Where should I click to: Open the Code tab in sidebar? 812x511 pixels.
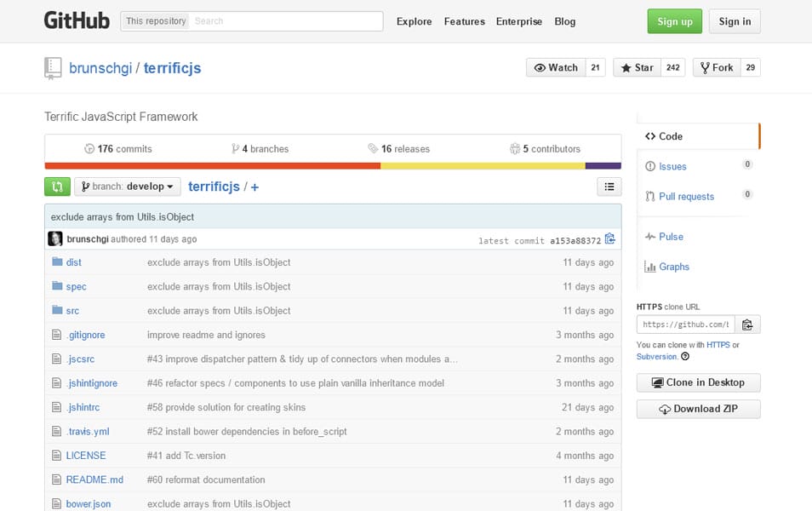coord(698,136)
